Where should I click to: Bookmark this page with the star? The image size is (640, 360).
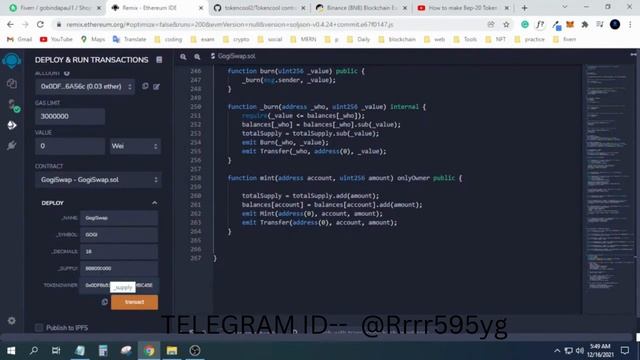(506, 24)
